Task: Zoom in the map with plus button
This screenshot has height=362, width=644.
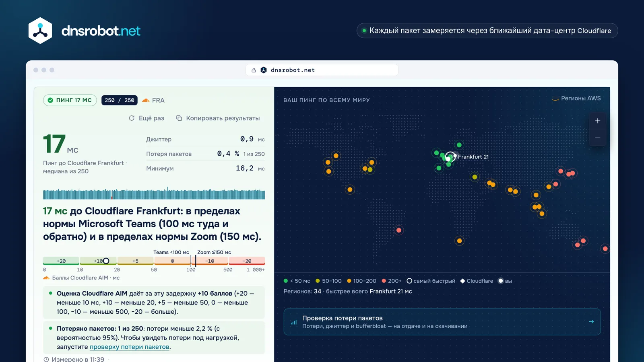Action: coord(598,121)
